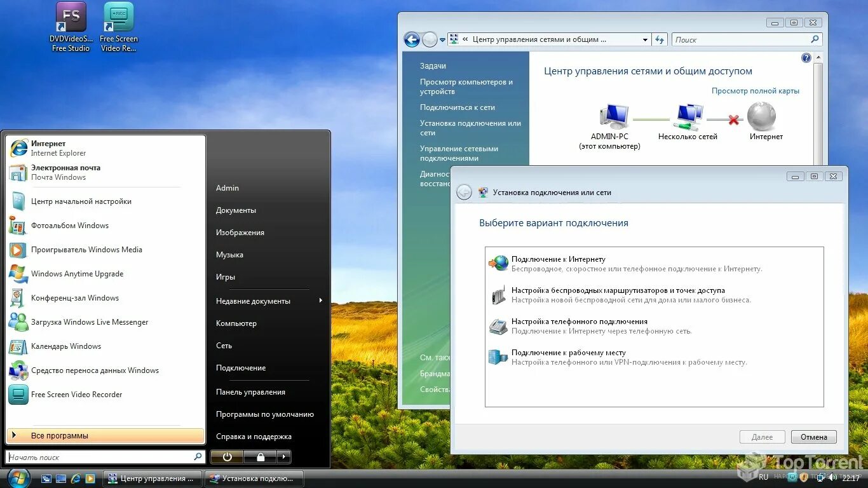This screenshot has width=868, height=488.
Task: Click Просмотр компьютеров и устройств task
Action: pyautogui.click(x=466, y=86)
